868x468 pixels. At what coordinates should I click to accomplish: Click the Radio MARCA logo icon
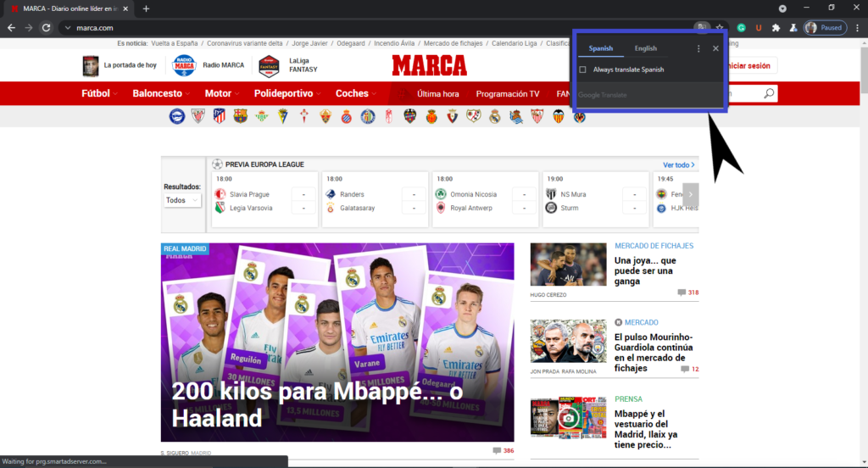pos(184,65)
